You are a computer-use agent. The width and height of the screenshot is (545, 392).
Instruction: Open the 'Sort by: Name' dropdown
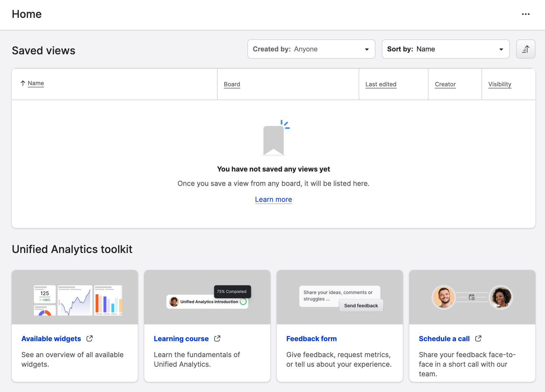pyautogui.click(x=445, y=49)
